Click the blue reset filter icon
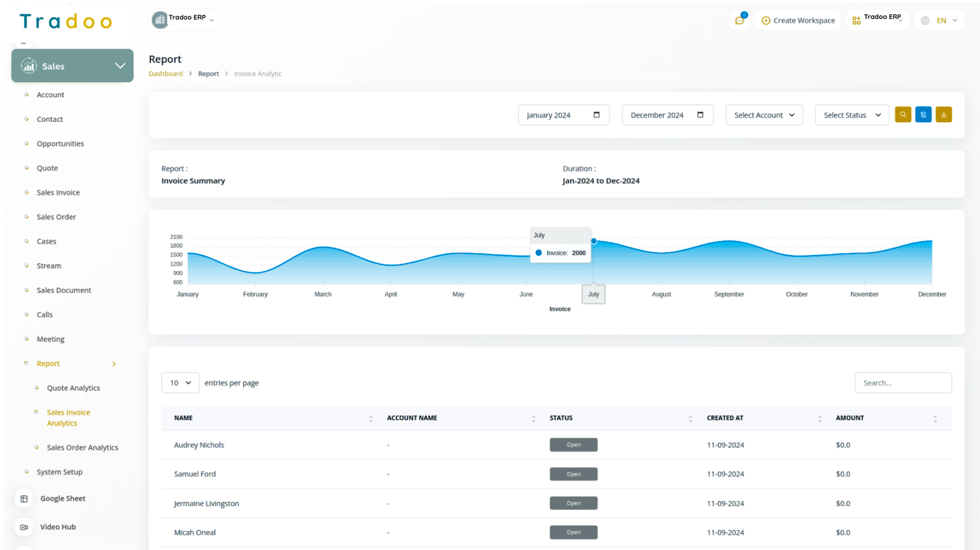The image size is (980, 550). [x=923, y=115]
